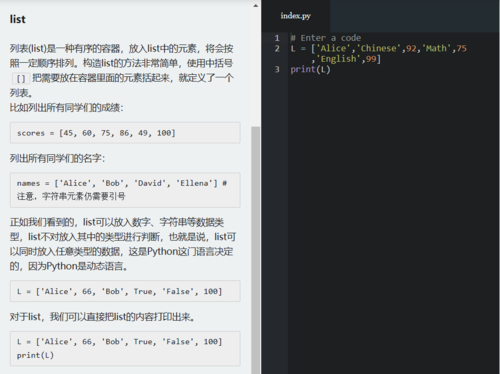
Task: Click the text '比如列出所有同学们的成绩:'
Action: (x=67, y=108)
